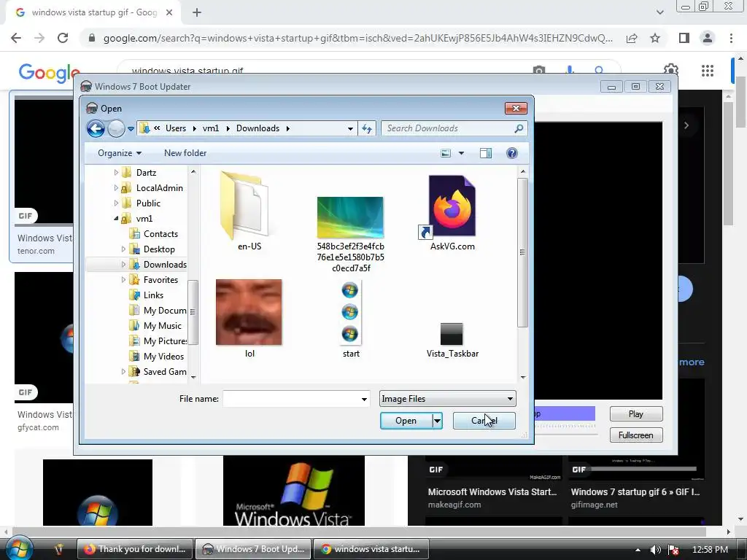Click the Cancel button
747x560 pixels.
pos(484,421)
